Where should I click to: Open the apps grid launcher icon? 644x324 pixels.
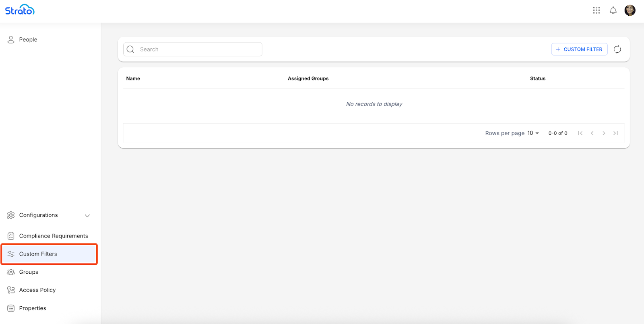[x=596, y=10]
